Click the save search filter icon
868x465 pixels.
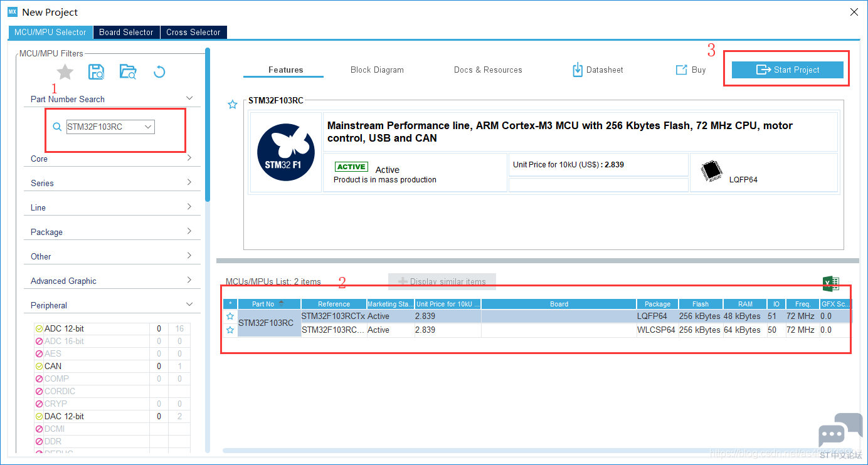pyautogui.click(x=97, y=72)
